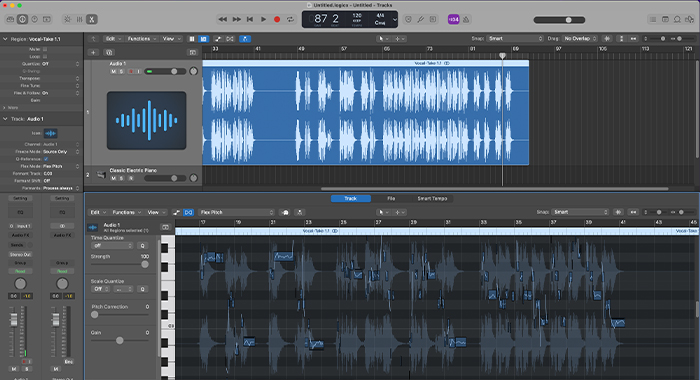
Task: Toggle the blue Catch Playhead button
Action: click(245, 39)
